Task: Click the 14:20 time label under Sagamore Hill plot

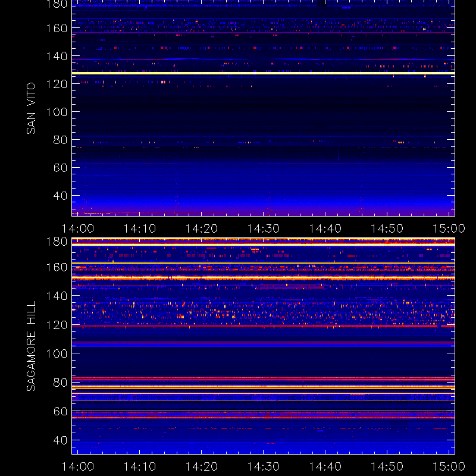Action: tap(202, 466)
